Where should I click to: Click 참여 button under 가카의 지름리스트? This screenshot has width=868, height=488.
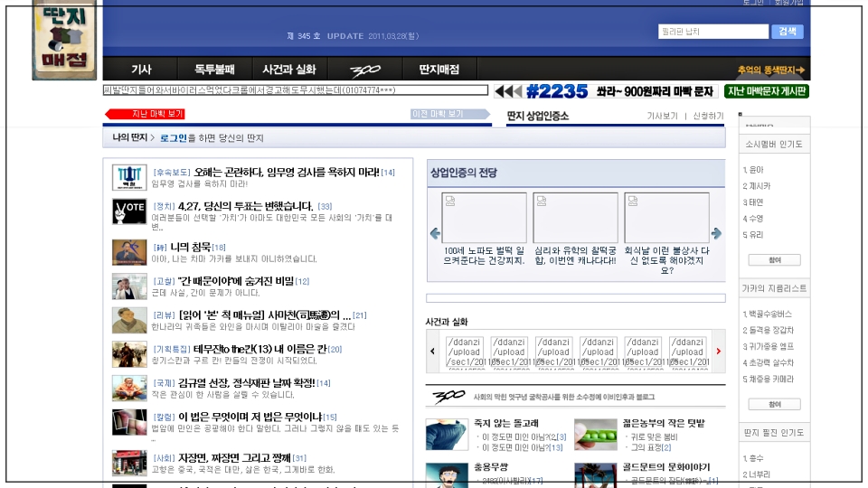click(x=775, y=405)
